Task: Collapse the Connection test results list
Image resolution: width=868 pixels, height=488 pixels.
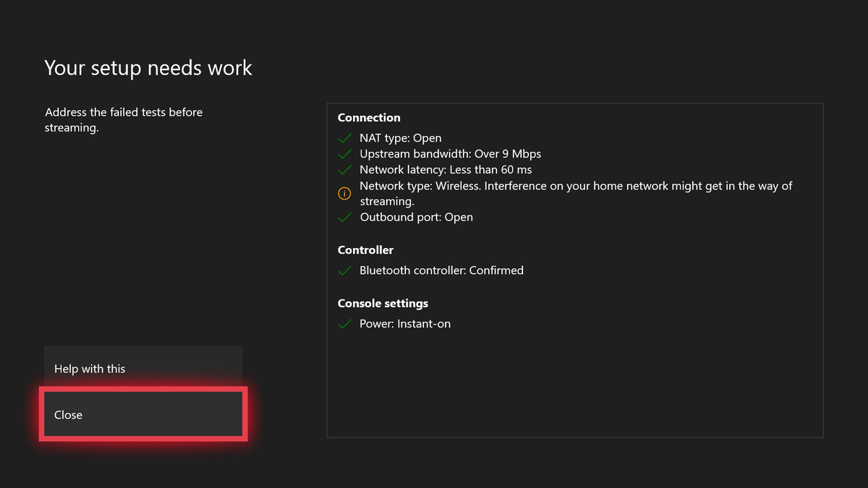Action: coord(369,117)
